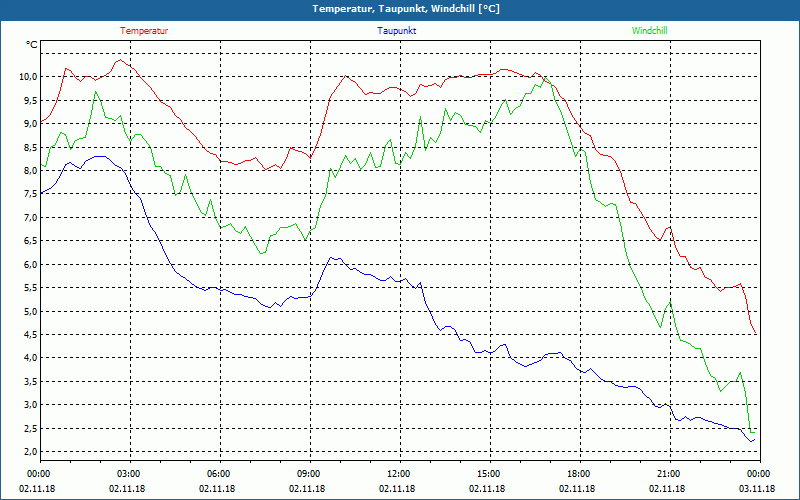Click the 6,0 y-axis value
The height and width of the screenshot is (500, 800).
[x=31, y=264]
